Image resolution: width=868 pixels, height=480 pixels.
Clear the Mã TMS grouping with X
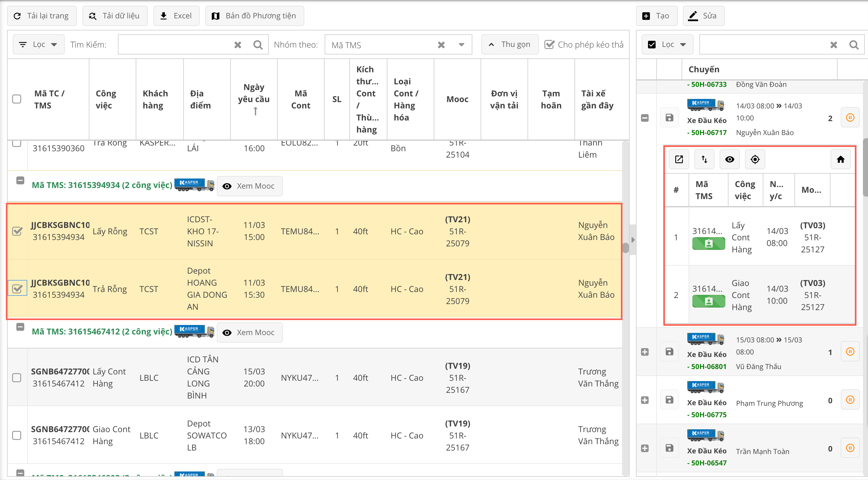441,45
